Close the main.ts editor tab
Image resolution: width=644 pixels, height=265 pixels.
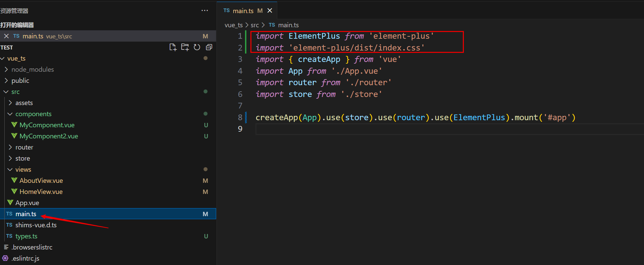click(x=270, y=11)
